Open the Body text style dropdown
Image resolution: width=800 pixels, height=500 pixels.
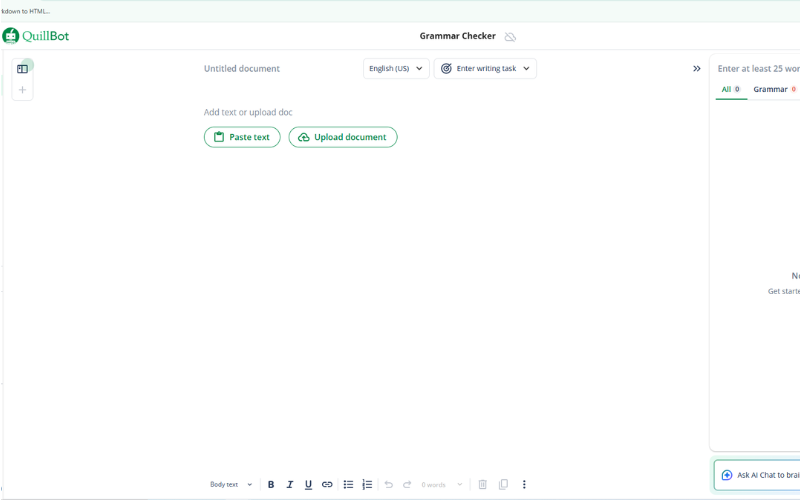[x=231, y=484]
